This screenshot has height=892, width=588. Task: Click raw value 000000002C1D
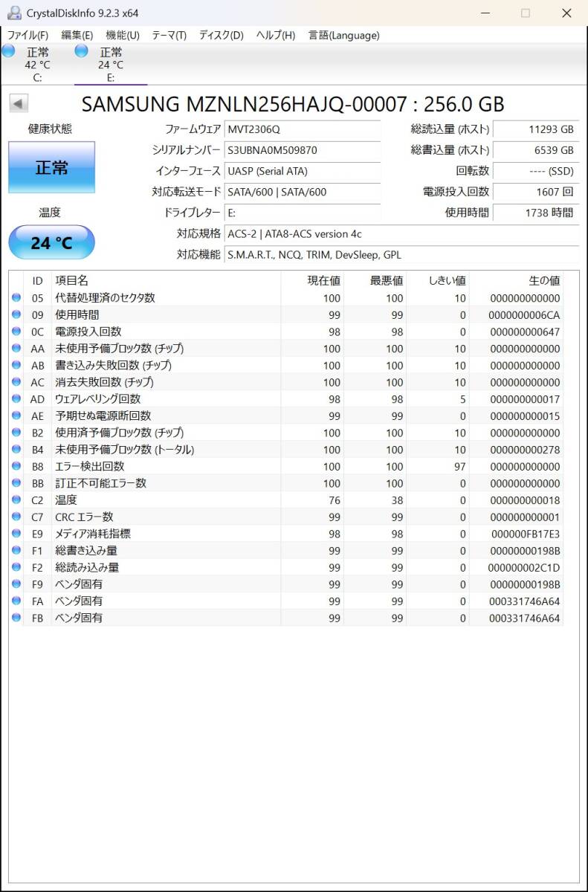pos(525,568)
